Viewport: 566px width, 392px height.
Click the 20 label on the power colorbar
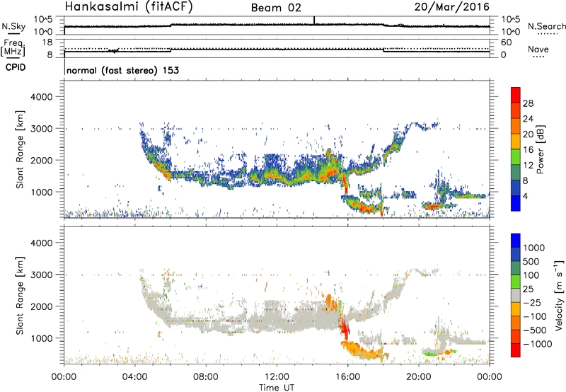pos(528,134)
